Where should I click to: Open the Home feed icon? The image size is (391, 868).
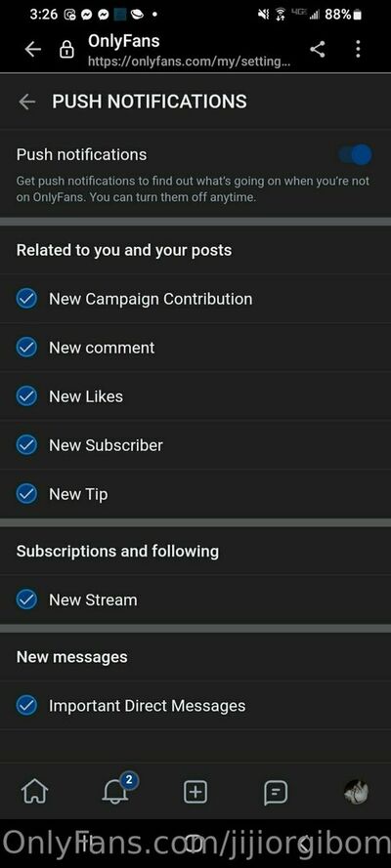(x=34, y=792)
